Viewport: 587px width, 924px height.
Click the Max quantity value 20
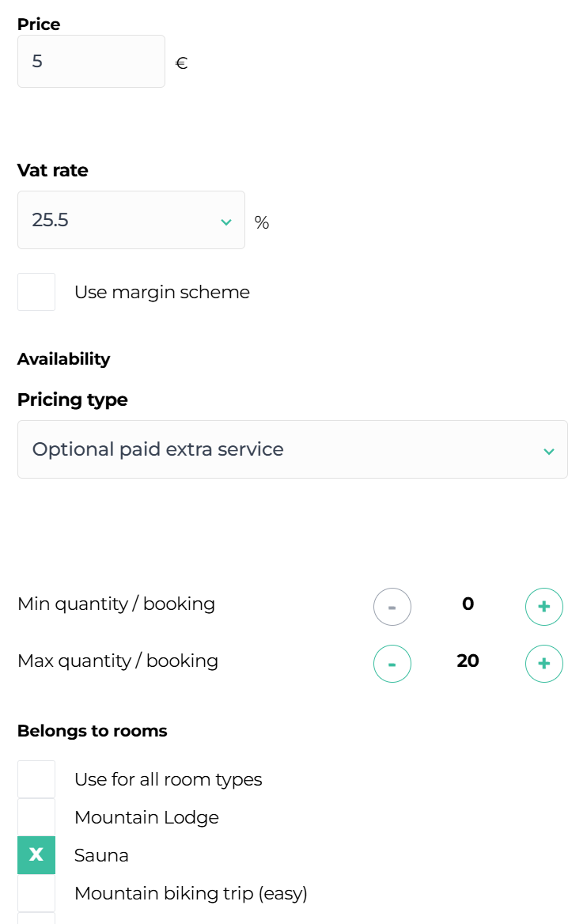click(468, 661)
